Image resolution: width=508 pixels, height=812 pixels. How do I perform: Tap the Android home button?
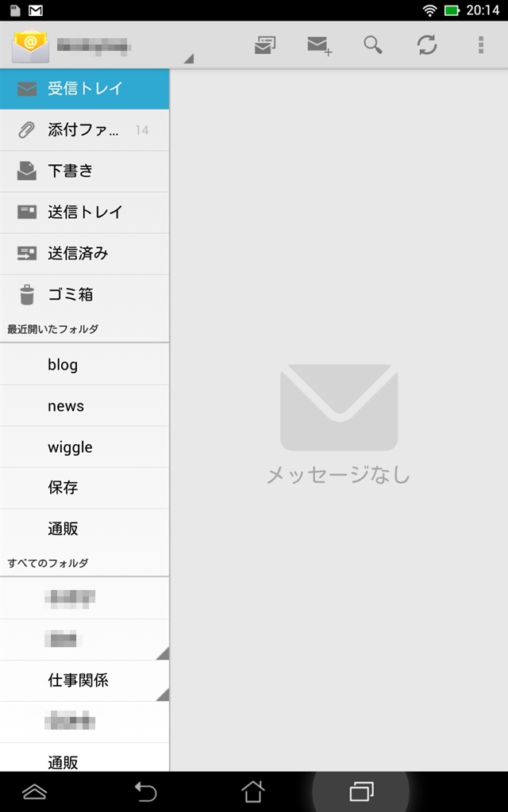[x=253, y=791]
